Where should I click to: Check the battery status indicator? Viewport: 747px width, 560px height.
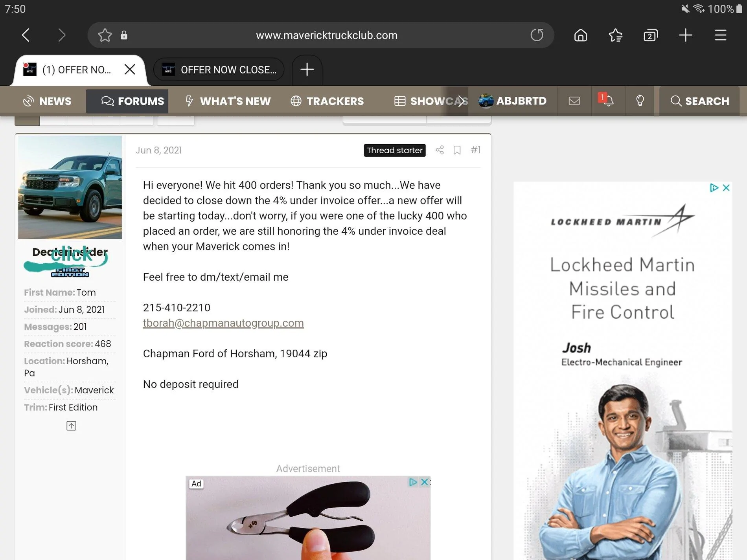coord(739,9)
